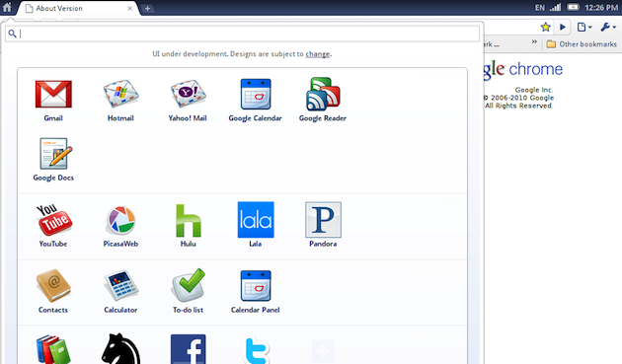The width and height of the screenshot is (622, 364).
Task: Open the Twitter bird app
Action: tap(256, 350)
